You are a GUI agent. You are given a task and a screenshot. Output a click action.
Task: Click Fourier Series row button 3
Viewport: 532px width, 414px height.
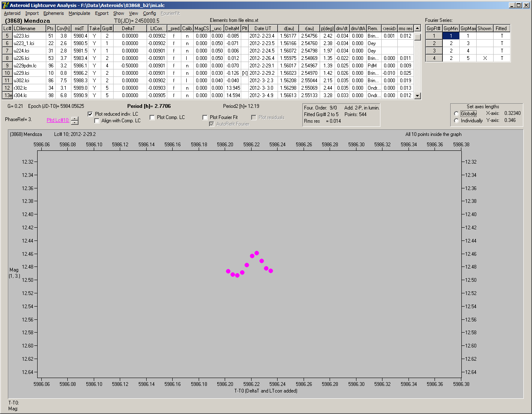pos(434,51)
